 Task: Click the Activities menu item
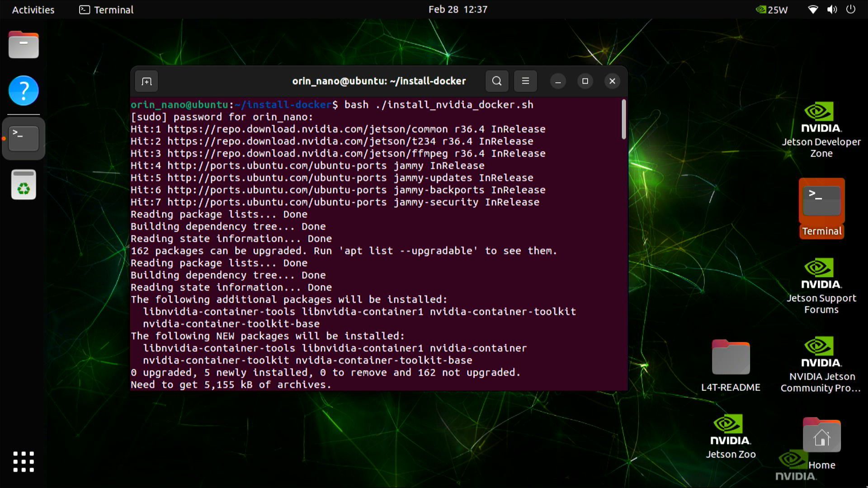[x=32, y=9]
